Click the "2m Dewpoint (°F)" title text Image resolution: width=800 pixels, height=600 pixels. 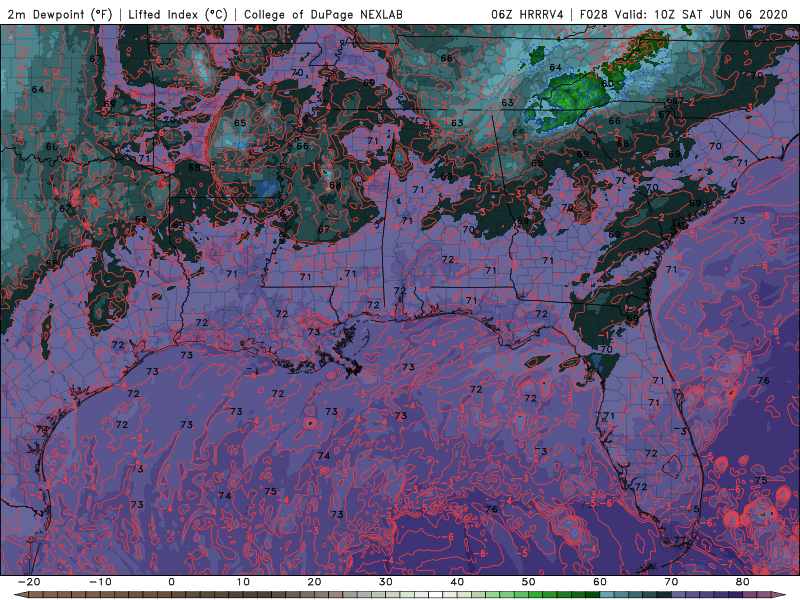pos(59,14)
